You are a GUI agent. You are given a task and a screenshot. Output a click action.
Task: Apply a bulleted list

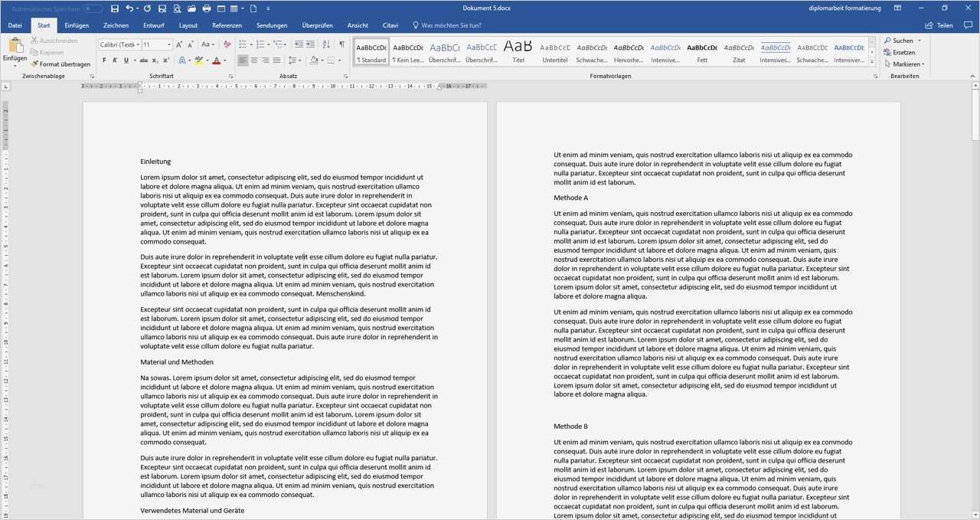[242, 44]
